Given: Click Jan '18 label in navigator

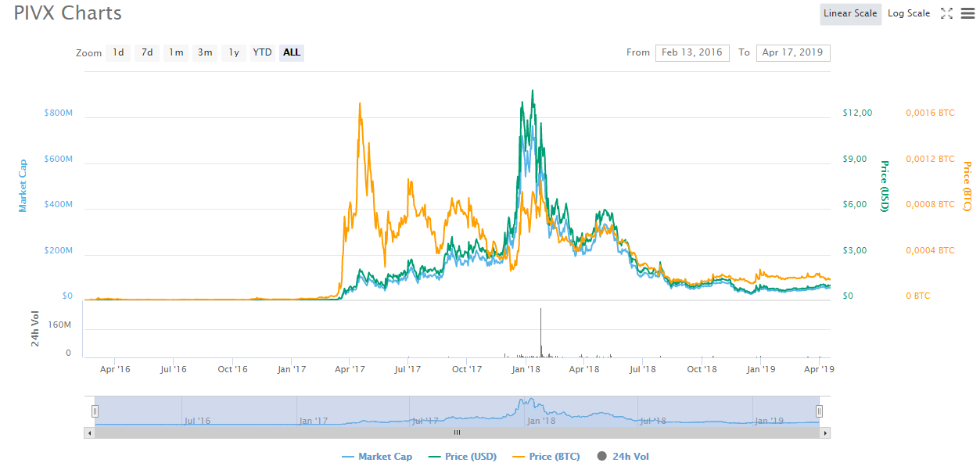Looking at the screenshot, I should coord(541,421).
